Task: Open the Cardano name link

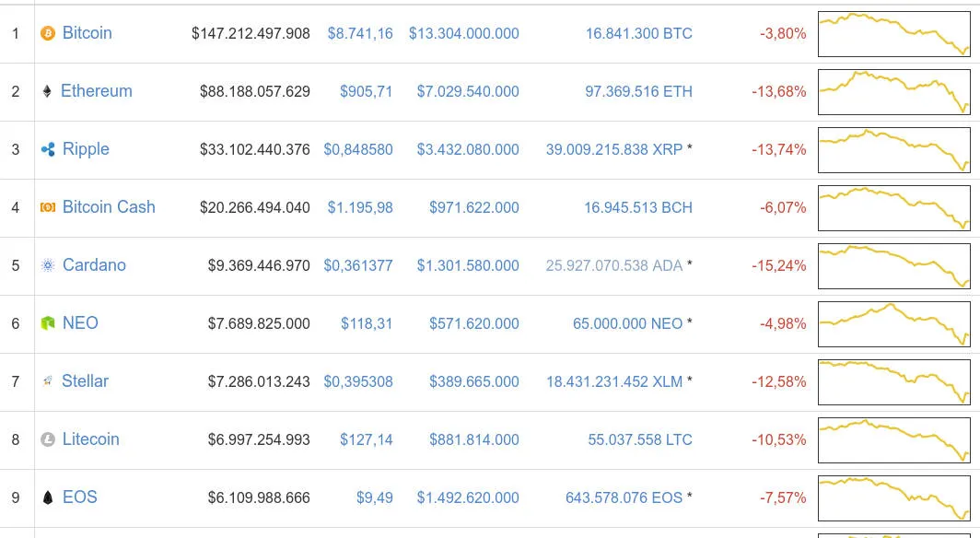Action: (x=94, y=265)
